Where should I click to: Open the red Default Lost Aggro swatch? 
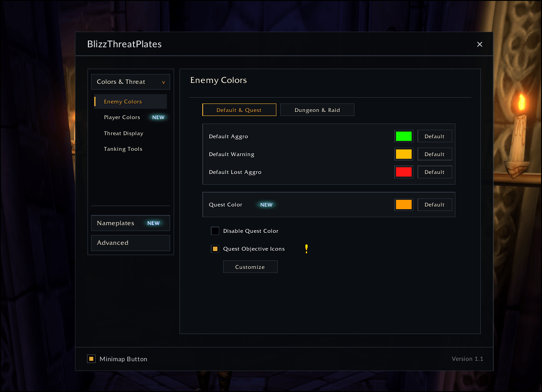coord(404,172)
